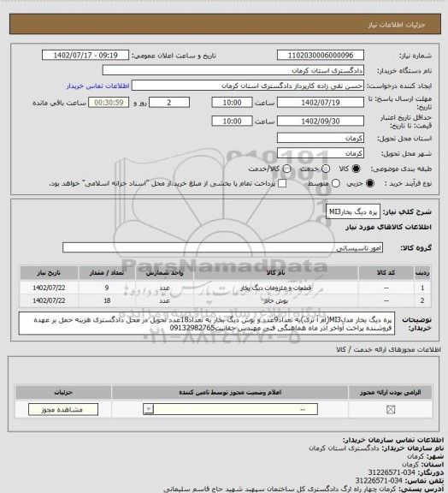Image resolution: width=448 pixels, height=493 pixels.
Task: Click need date in the پوش خام row
Action: click(49, 300)
